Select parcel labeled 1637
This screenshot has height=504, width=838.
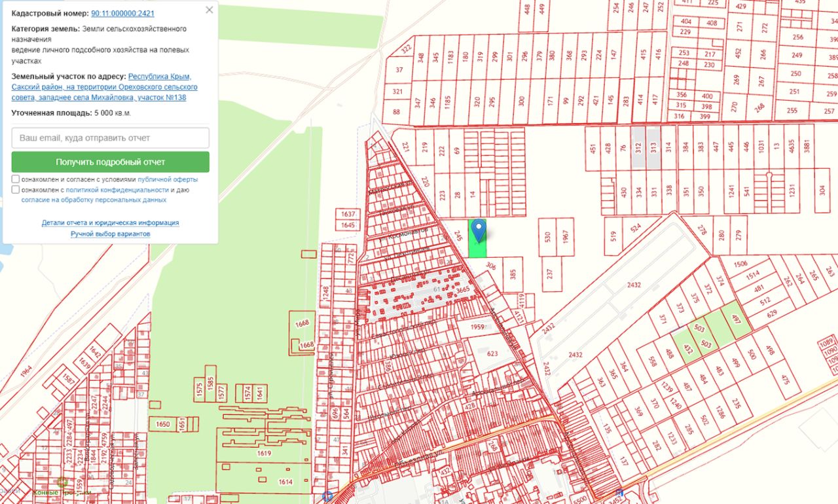pos(348,214)
